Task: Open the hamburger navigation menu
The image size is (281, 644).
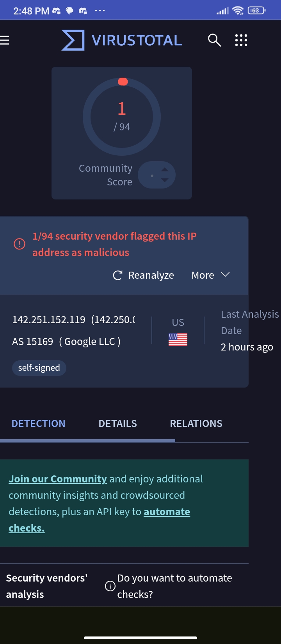Action: [5, 40]
